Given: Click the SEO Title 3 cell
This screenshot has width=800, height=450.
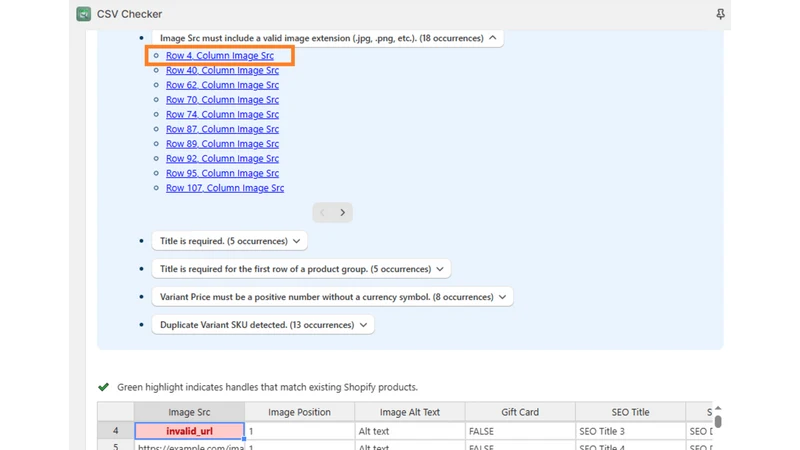Looking at the screenshot, I should pos(630,431).
